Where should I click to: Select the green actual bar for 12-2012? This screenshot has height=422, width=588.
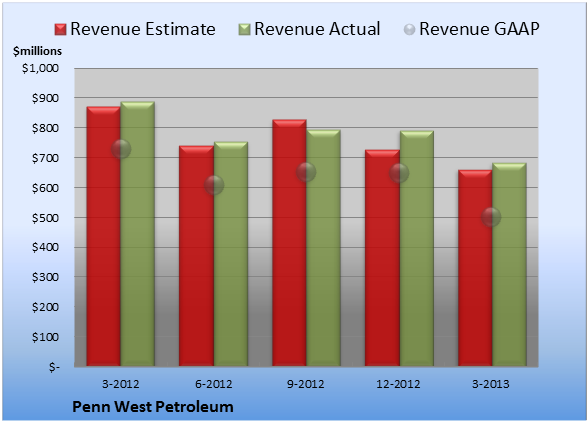417,248
